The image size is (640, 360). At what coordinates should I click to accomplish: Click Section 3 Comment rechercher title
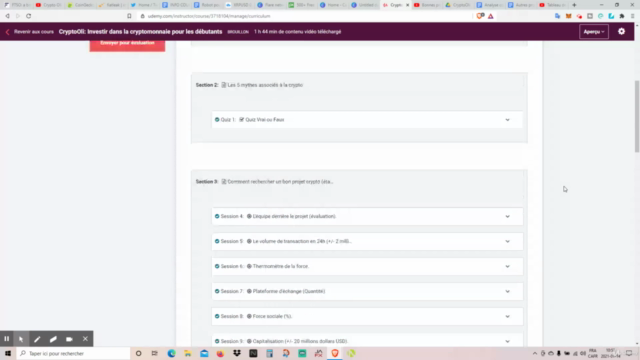pos(280,182)
